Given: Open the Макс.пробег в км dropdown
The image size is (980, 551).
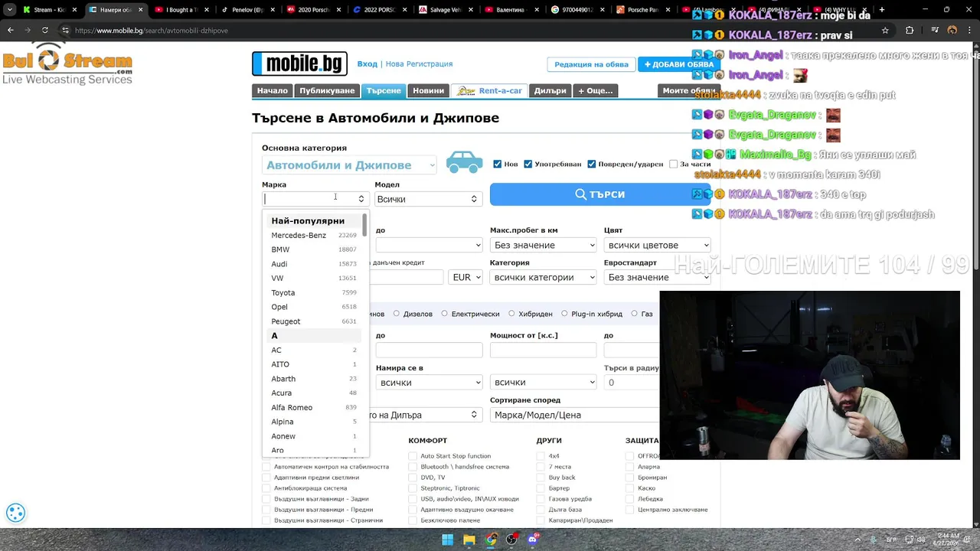Looking at the screenshot, I should pyautogui.click(x=543, y=245).
